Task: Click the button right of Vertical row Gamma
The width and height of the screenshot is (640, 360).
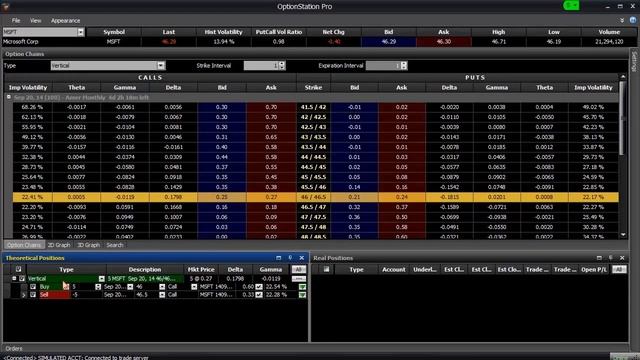Action: tap(299, 278)
